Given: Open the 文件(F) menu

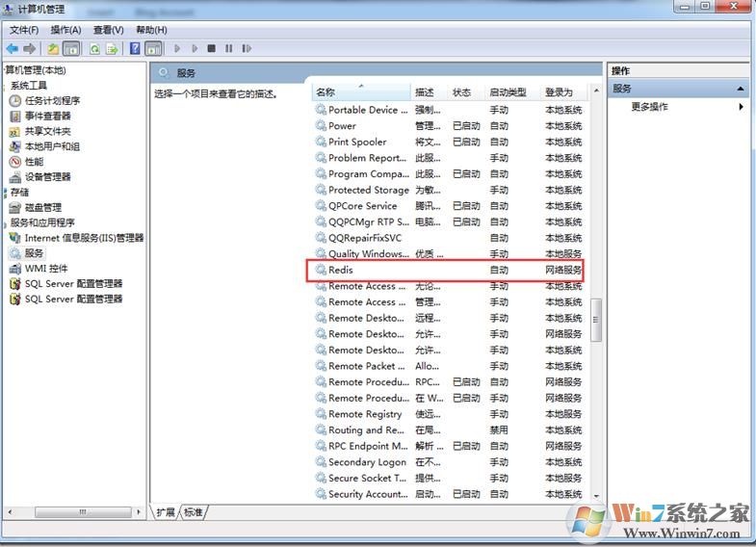Looking at the screenshot, I should point(24,30).
